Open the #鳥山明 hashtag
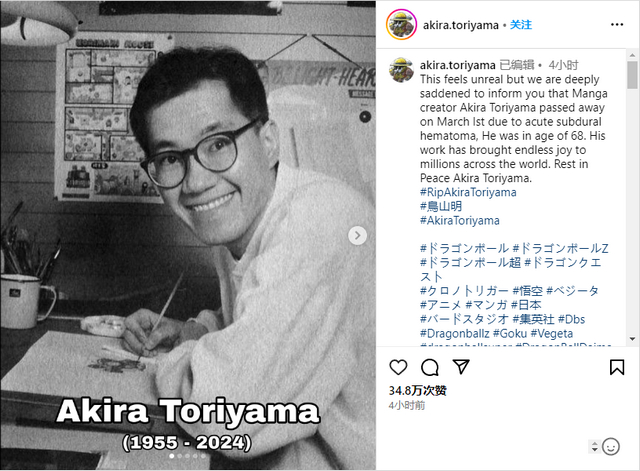 (441, 206)
